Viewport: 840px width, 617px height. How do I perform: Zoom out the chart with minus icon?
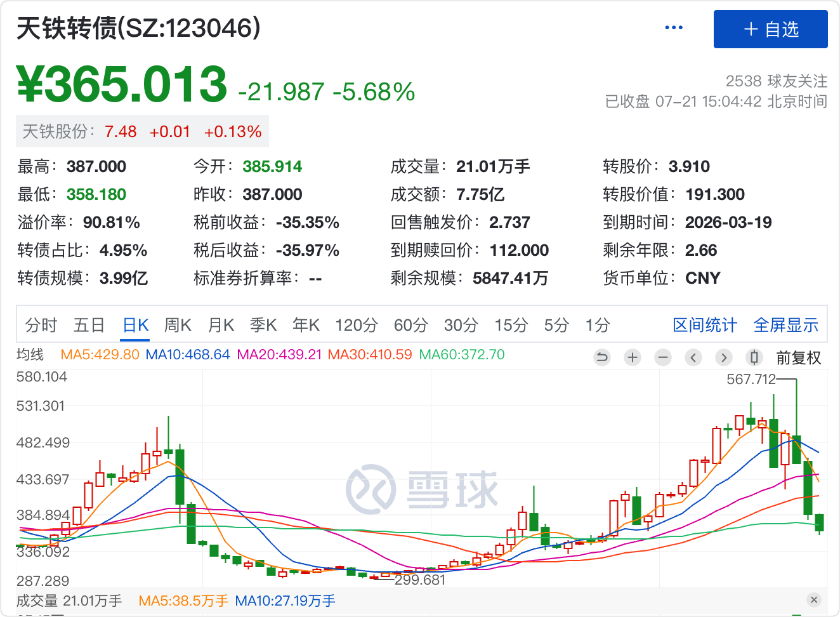pos(663,357)
